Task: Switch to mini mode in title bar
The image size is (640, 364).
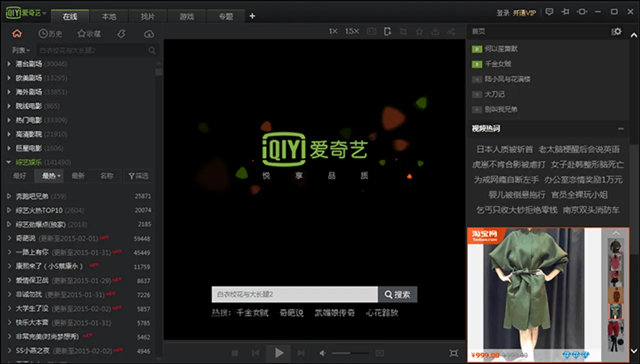Action: pyautogui.click(x=582, y=12)
